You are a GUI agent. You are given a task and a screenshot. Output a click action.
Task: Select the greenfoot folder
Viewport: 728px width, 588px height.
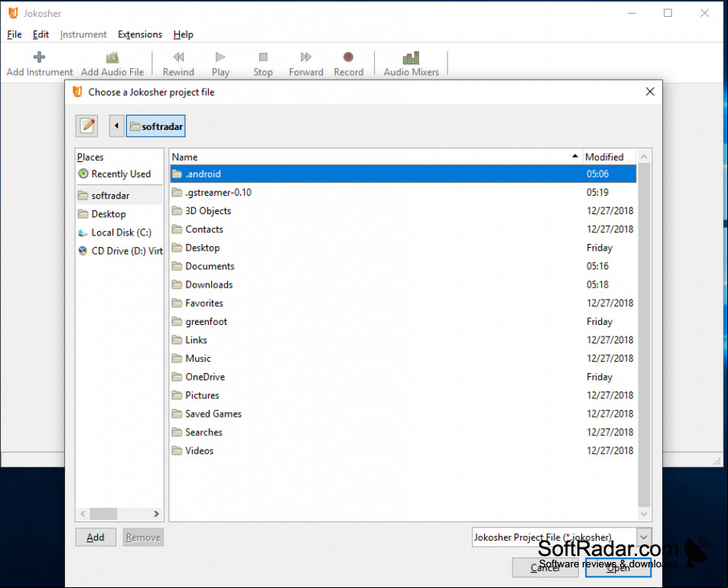[x=403, y=322]
